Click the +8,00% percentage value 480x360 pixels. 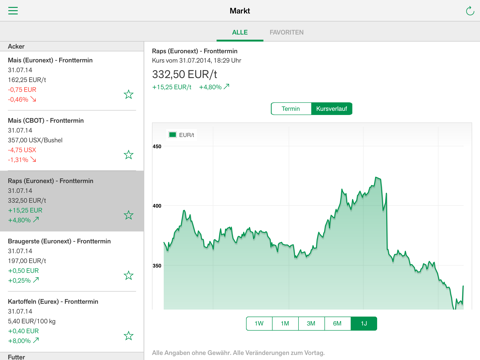click(19, 341)
